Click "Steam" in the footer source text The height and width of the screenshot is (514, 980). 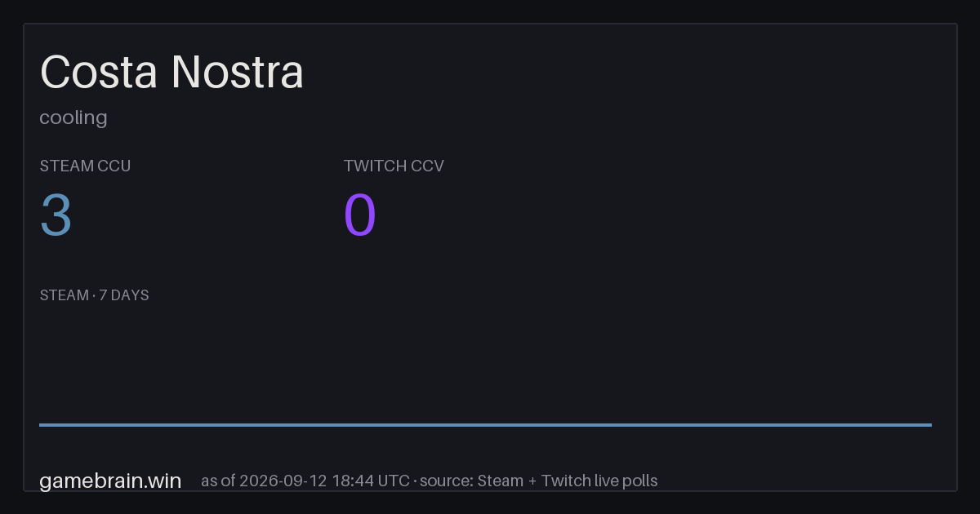pos(501,481)
